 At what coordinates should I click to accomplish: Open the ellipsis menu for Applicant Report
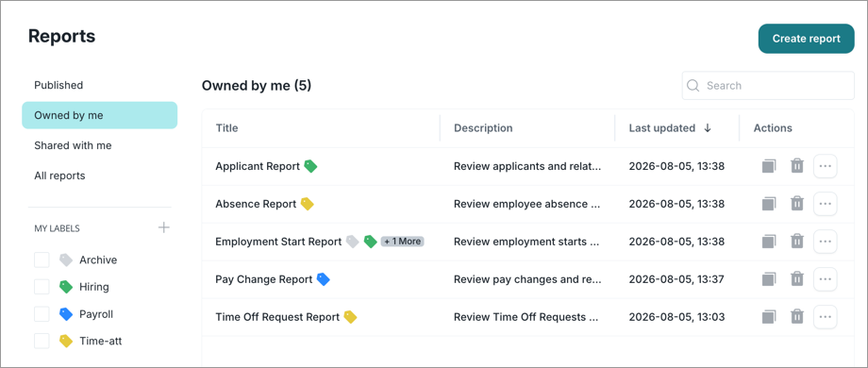(825, 166)
